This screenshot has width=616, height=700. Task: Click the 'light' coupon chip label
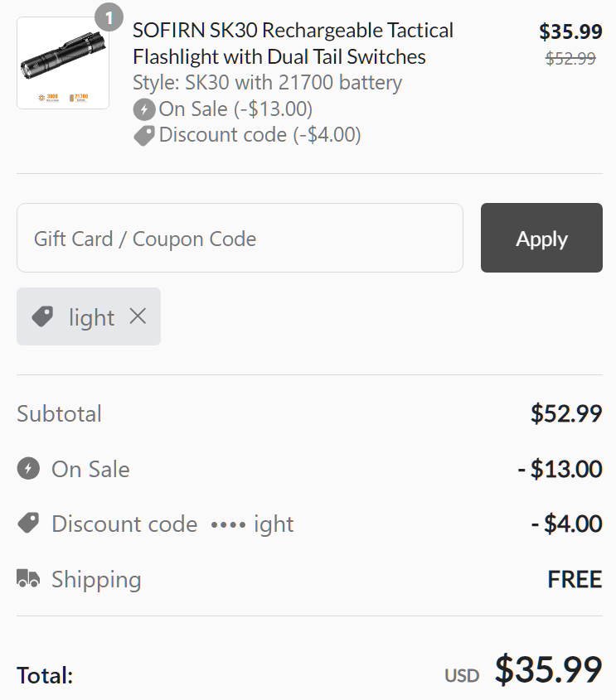click(91, 317)
